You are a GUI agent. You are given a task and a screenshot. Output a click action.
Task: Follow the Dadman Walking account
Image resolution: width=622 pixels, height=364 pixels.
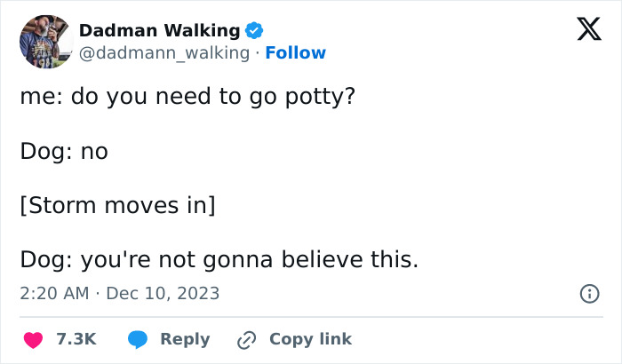(x=295, y=53)
